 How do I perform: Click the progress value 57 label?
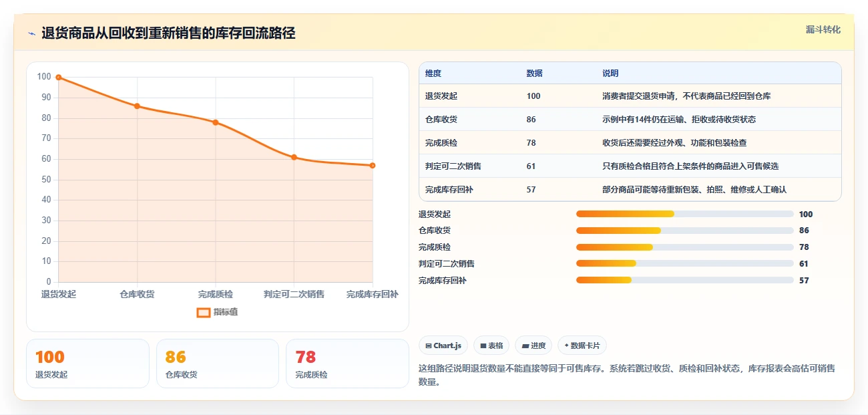(804, 281)
